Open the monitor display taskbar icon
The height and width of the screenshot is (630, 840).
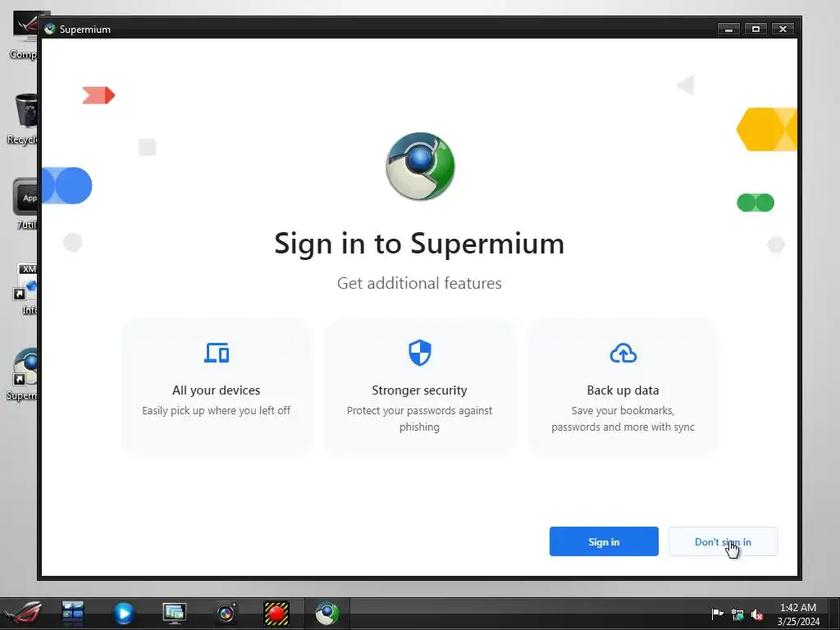point(174,614)
